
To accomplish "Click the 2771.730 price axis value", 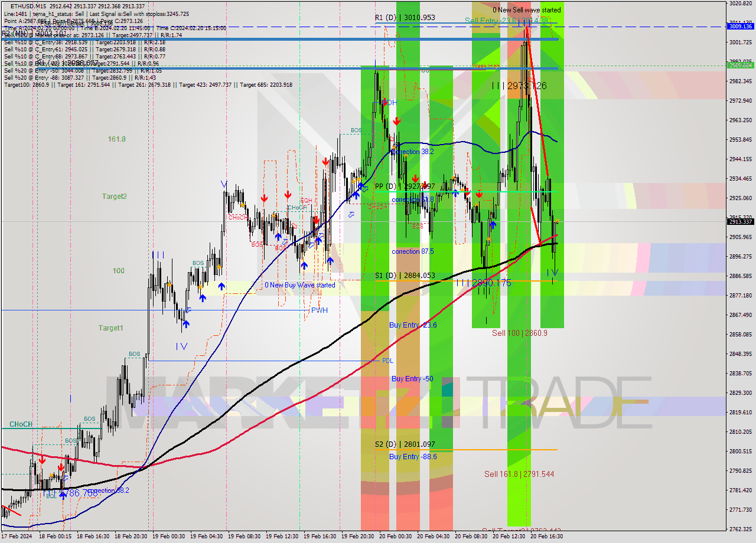I will (740, 510).
